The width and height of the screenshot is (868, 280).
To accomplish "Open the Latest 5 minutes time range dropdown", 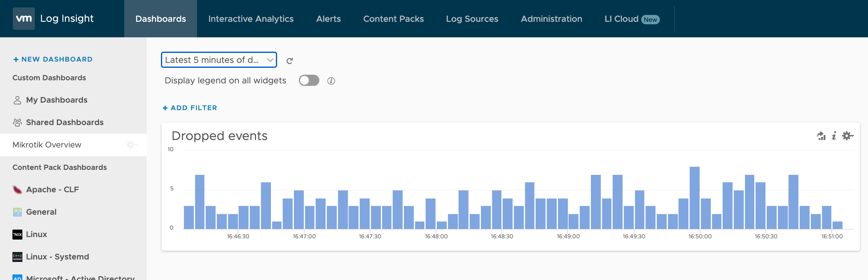I will click(219, 60).
